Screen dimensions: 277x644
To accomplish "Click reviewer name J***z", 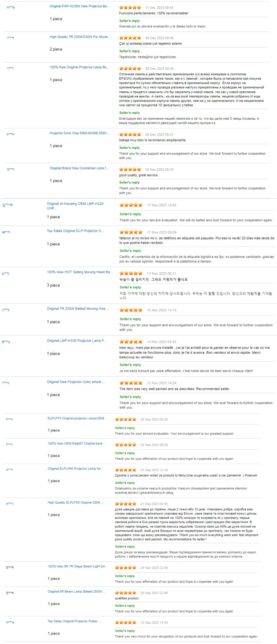I will pyautogui.click(x=6, y=310).
